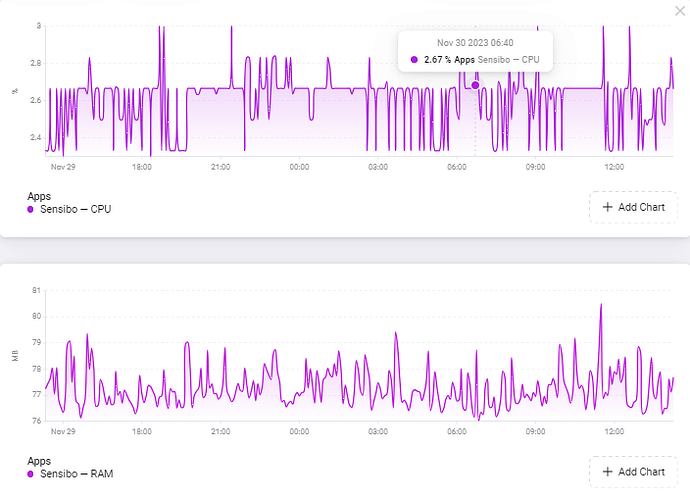The width and height of the screenshot is (690, 498).
Task: Close the charts panel with the X
Action: [x=680, y=11]
